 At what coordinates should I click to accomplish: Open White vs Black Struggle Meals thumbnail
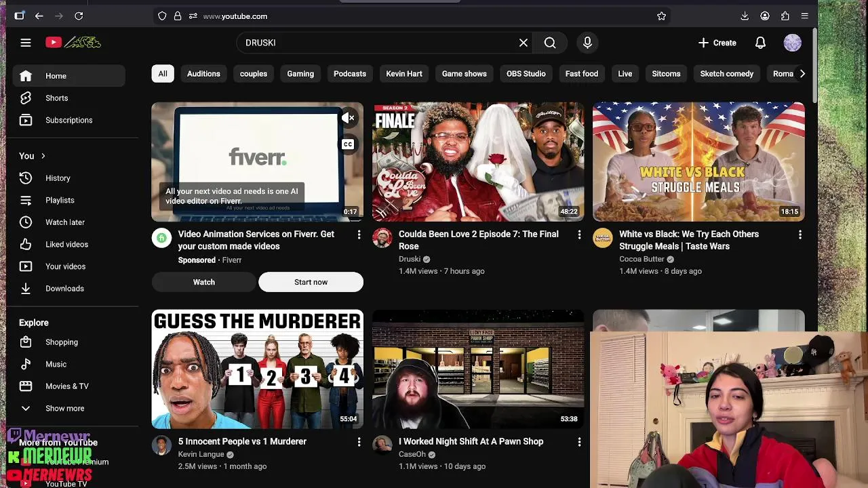698,162
